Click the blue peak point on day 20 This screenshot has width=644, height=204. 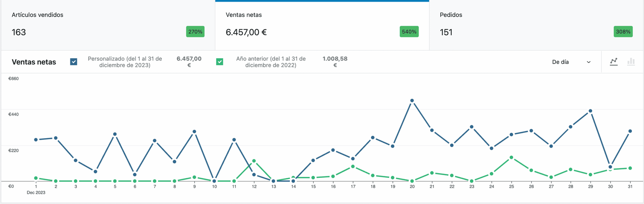pos(412,101)
